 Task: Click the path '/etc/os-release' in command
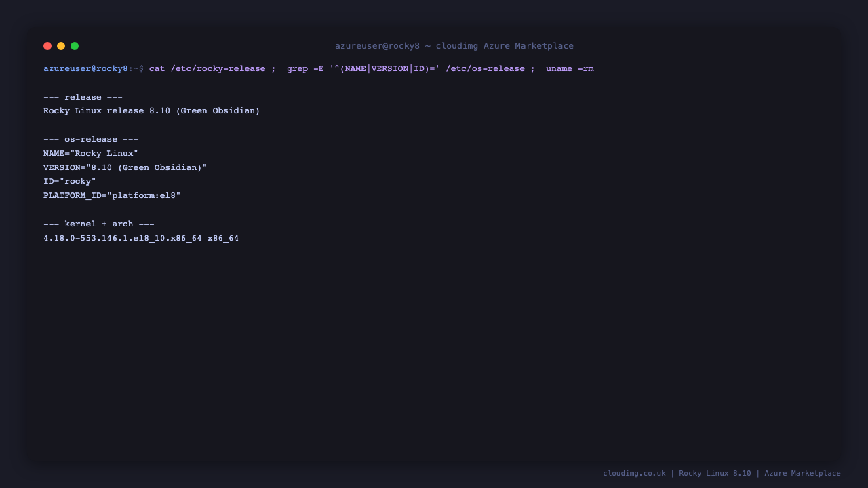(x=486, y=68)
